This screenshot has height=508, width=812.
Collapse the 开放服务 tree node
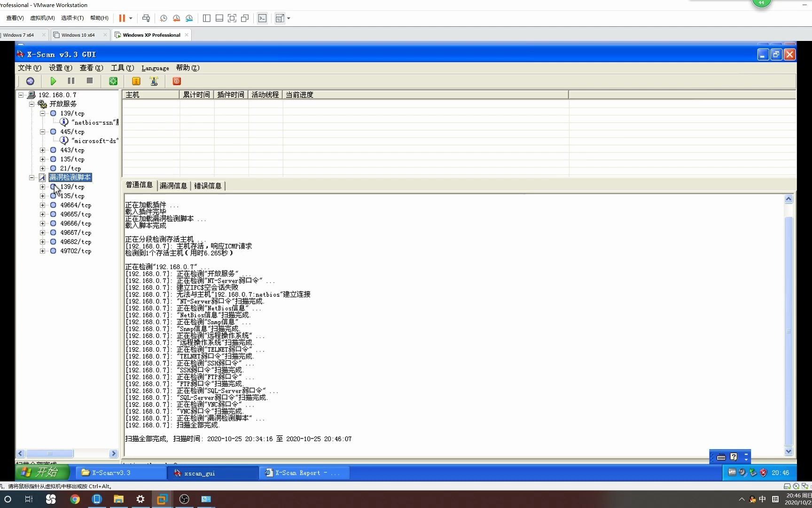(31, 104)
